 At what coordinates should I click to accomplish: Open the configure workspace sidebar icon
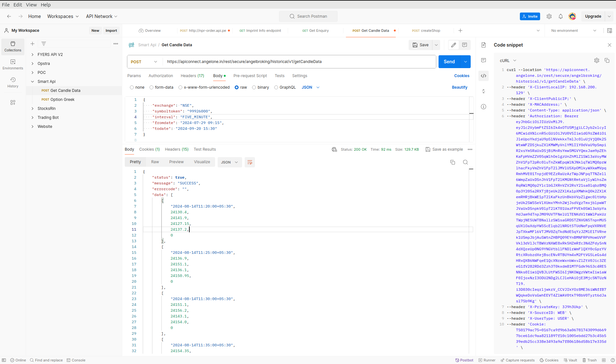point(13,102)
